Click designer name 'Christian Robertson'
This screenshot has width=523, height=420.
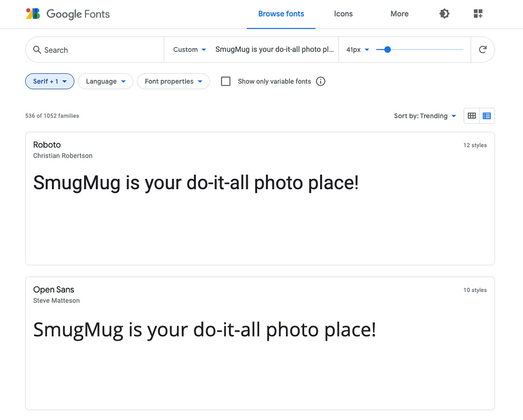point(63,156)
